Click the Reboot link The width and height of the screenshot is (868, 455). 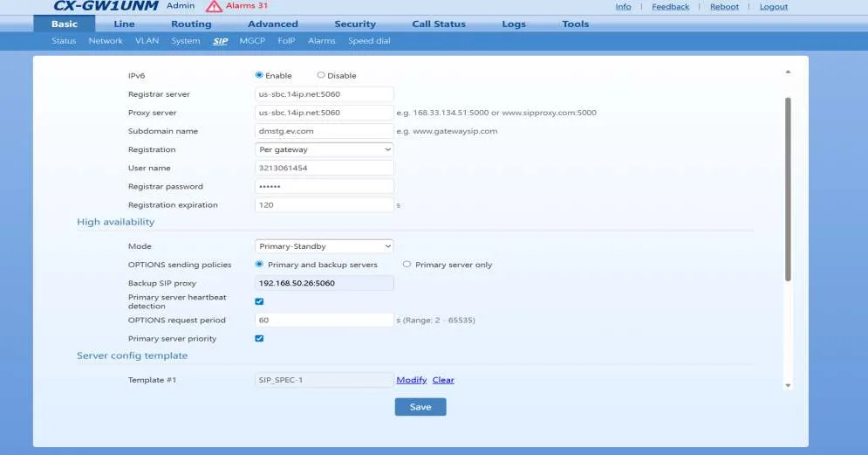pyautogui.click(x=724, y=7)
